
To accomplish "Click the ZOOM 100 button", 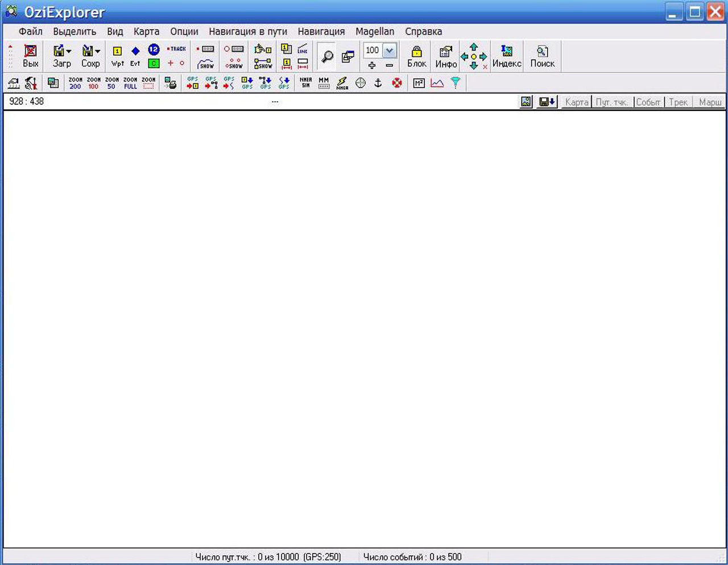I will (x=94, y=83).
